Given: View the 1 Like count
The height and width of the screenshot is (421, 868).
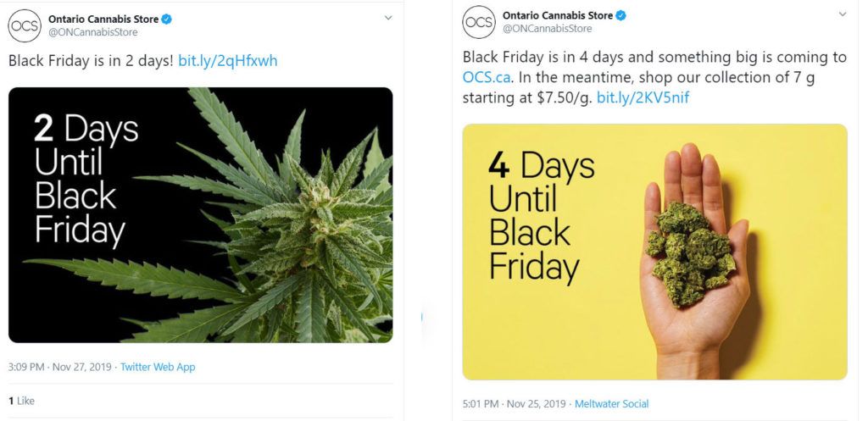Looking at the screenshot, I should coord(21,401).
